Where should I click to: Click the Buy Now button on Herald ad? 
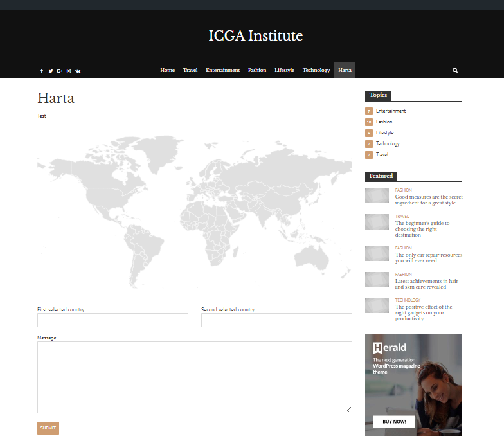click(x=393, y=422)
